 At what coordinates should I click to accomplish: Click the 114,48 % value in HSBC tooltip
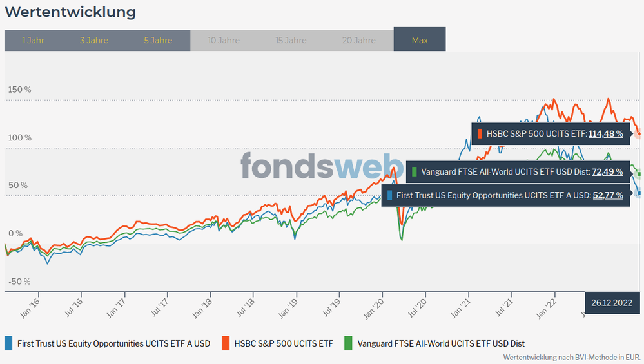pyautogui.click(x=606, y=134)
